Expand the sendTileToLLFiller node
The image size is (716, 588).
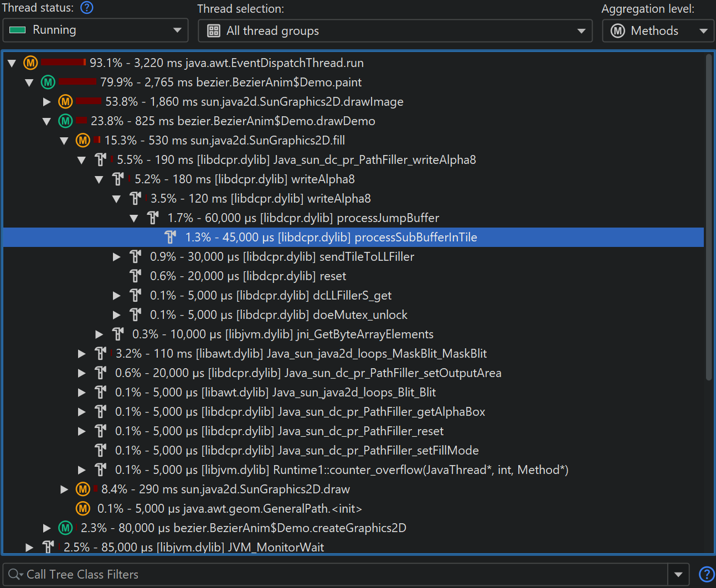coord(117,257)
